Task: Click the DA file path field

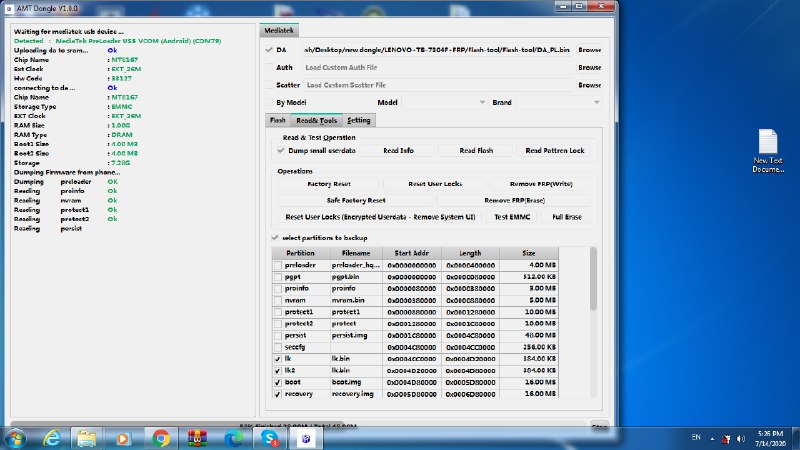Action: point(437,50)
